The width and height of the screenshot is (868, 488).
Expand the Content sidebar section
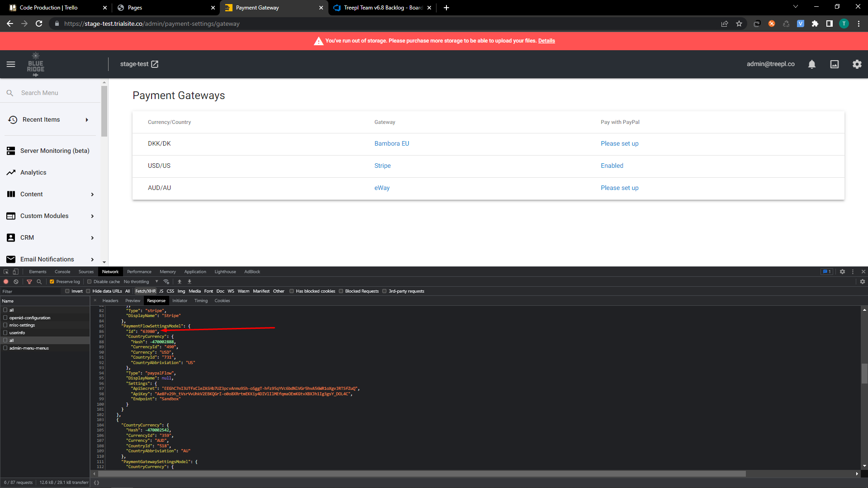pos(92,194)
